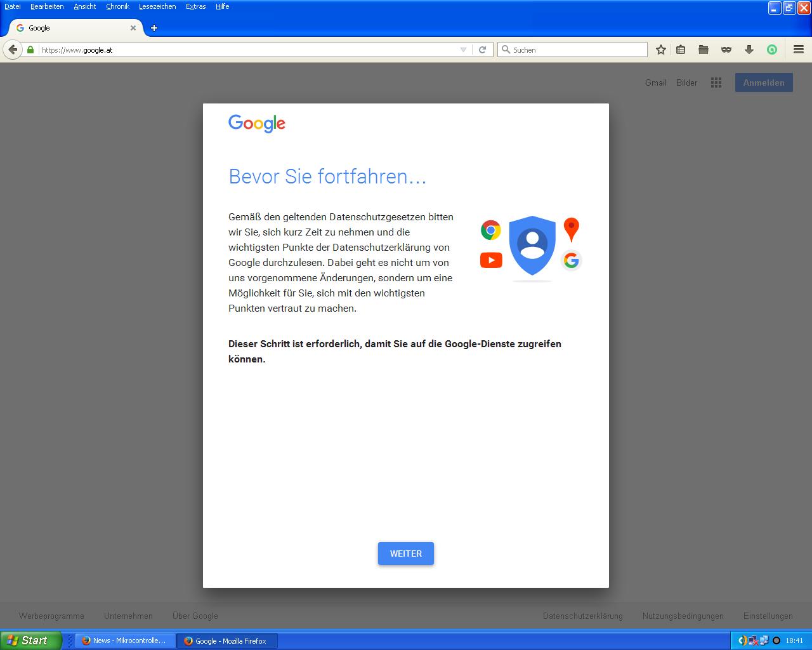Screen dimensions: 812x650
Task: Reload the current page
Action: point(482,50)
